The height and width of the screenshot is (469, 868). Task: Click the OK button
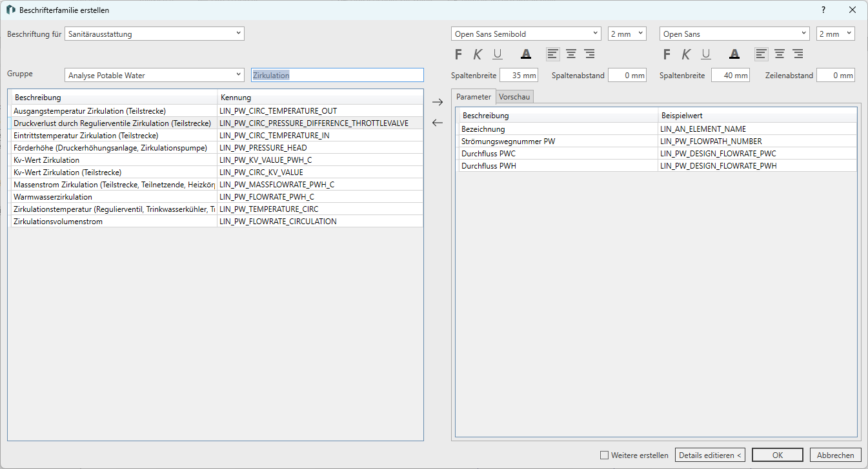(777, 455)
